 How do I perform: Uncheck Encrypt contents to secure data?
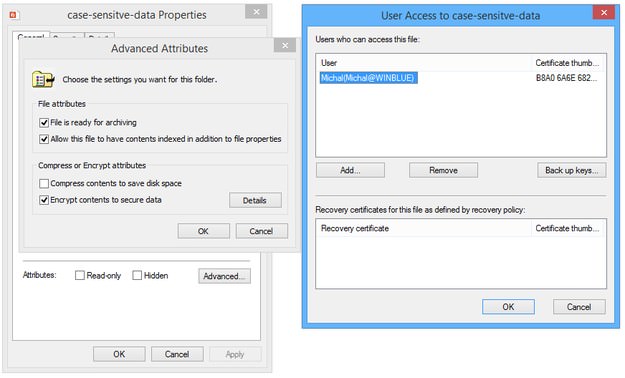tap(44, 200)
